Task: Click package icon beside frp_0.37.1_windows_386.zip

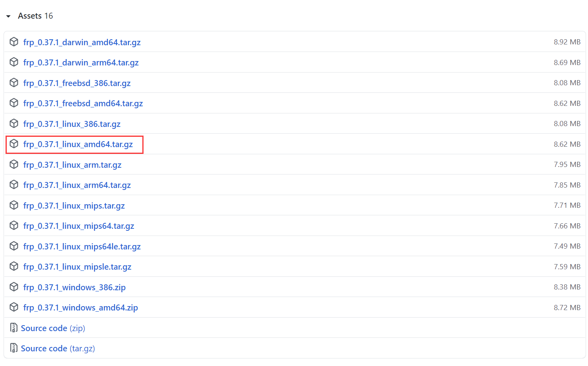Action: (x=14, y=287)
